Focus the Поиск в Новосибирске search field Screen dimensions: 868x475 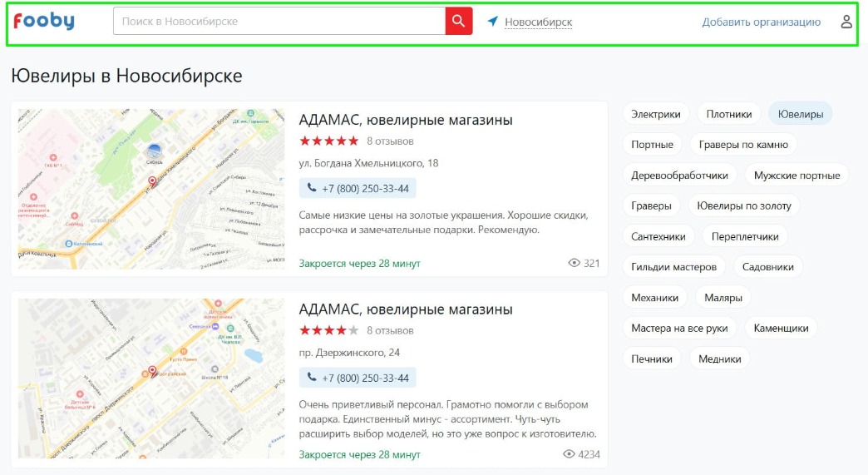279,21
